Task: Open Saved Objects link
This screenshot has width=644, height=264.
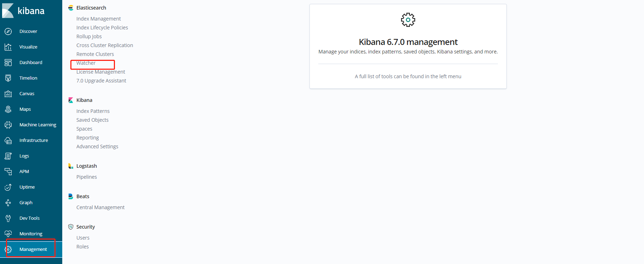Action: (92, 120)
